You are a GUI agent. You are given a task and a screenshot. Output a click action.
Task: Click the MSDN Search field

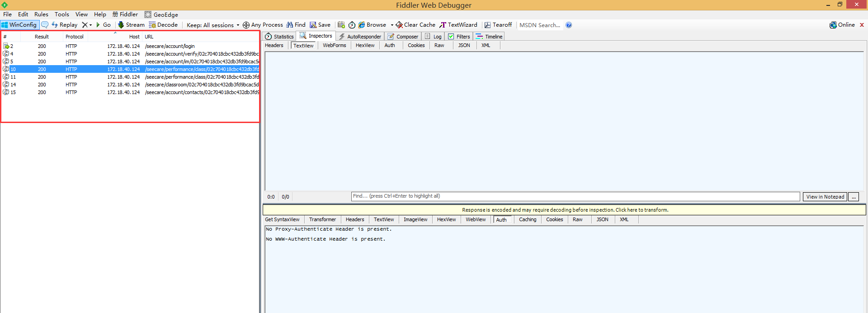click(x=540, y=25)
